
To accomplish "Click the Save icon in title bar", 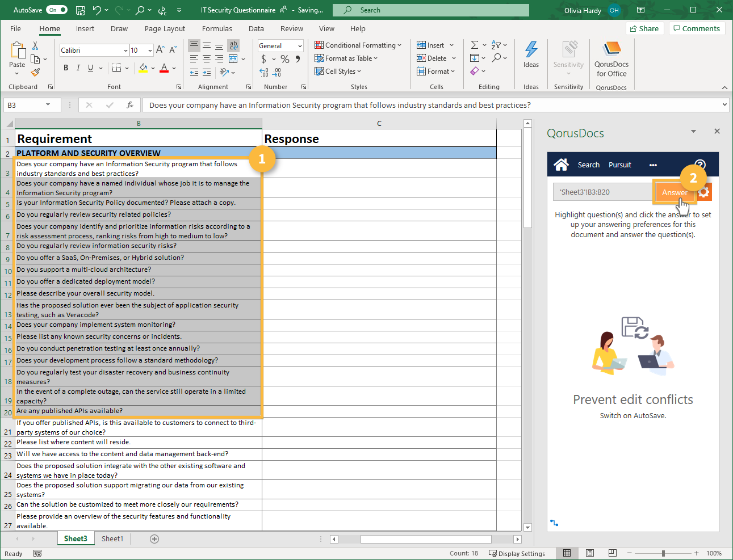I will 81,10.
